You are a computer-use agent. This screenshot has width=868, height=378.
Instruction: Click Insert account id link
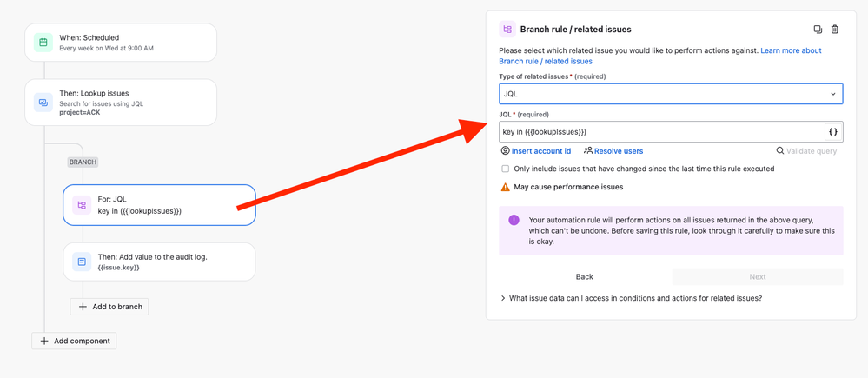pos(536,150)
